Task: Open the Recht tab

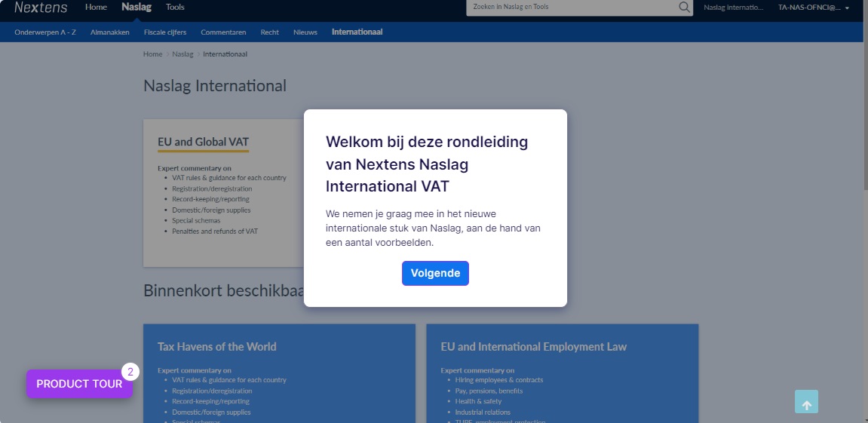Action: [x=269, y=32]
